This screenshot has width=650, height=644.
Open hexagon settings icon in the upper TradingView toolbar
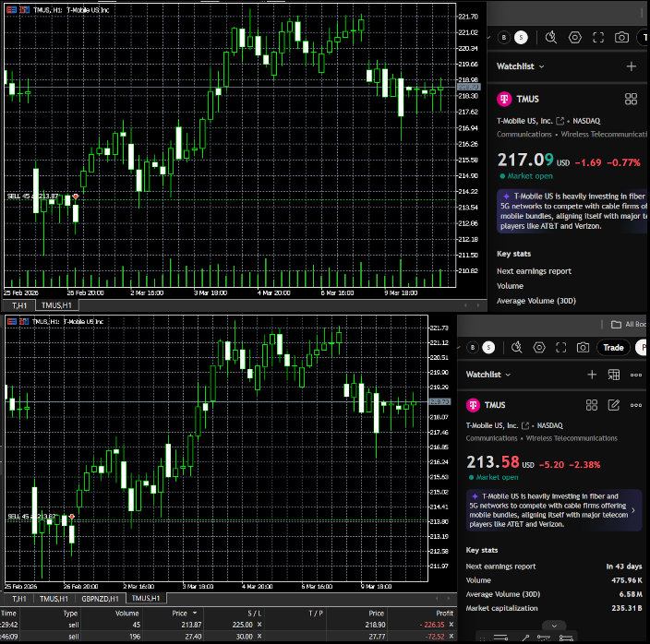(x=574, y=37)
